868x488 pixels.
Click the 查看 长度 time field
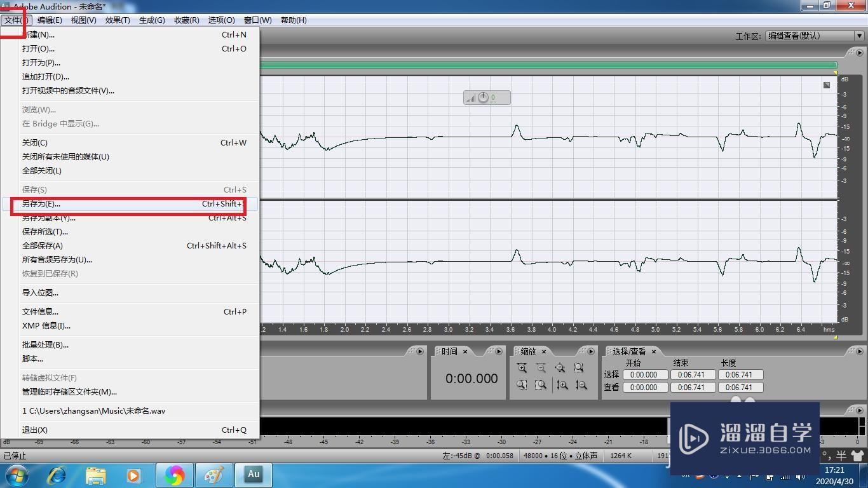click(x=740, y=388)
